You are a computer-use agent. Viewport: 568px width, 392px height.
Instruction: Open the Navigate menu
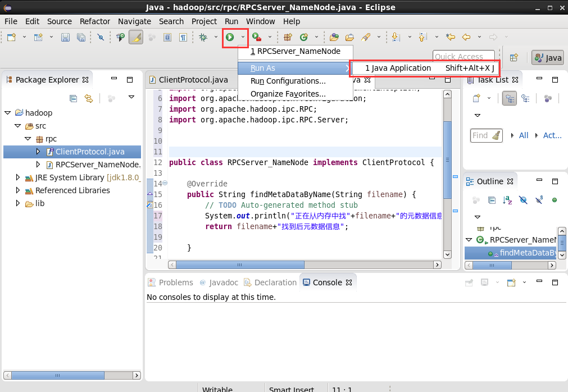coord(134,21)
